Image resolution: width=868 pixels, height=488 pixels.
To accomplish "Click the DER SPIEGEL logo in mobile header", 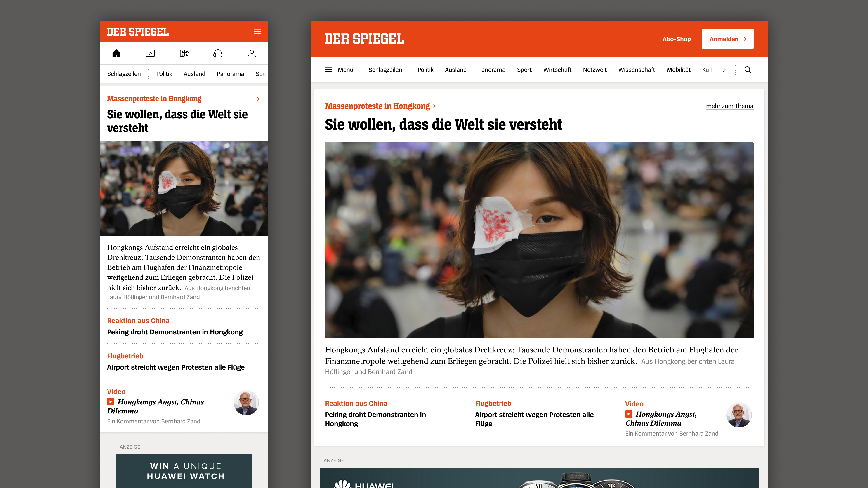I will (138, 32).
